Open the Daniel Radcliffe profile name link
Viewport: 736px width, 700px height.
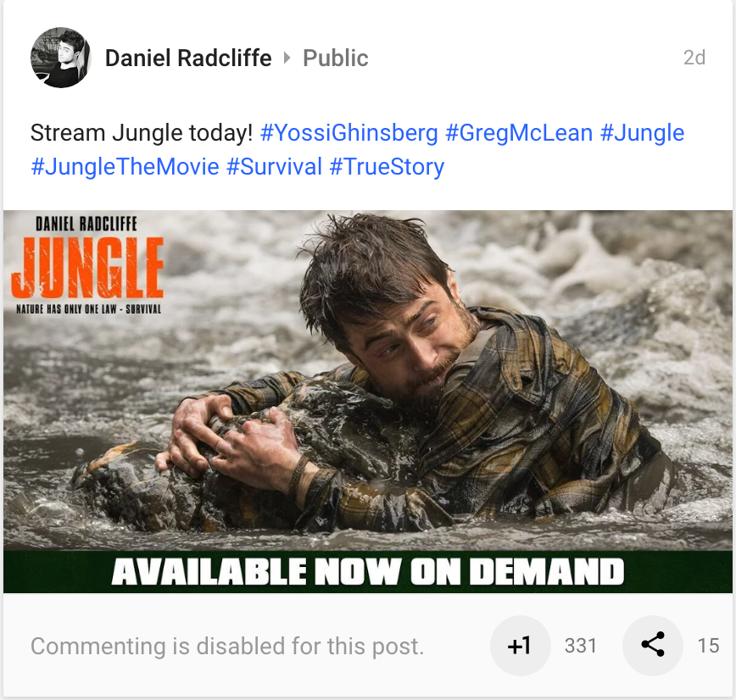click(188, 58)
